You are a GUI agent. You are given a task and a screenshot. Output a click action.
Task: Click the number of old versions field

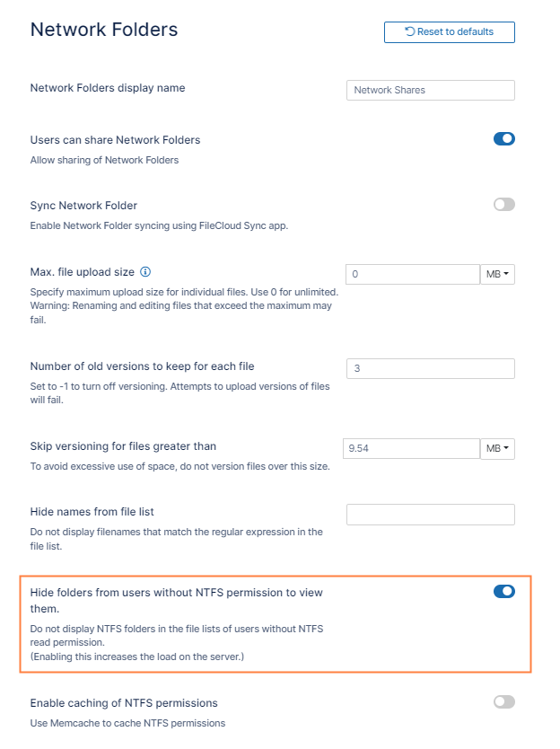point(430,368)
